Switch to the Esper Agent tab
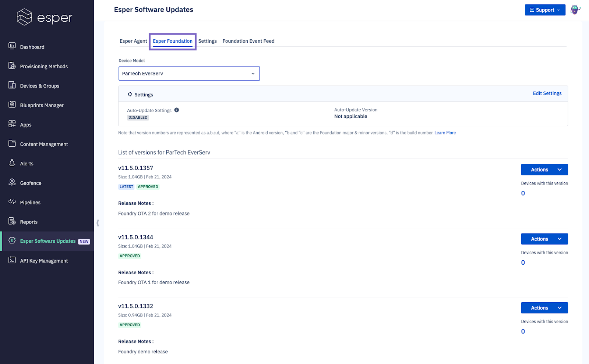The image size is (589, 364). pos(133,41)
